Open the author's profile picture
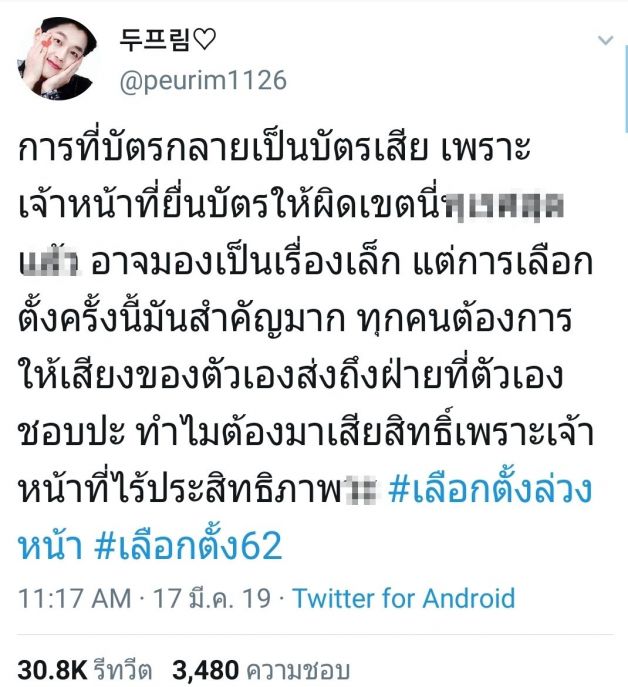 pos(57,59)
